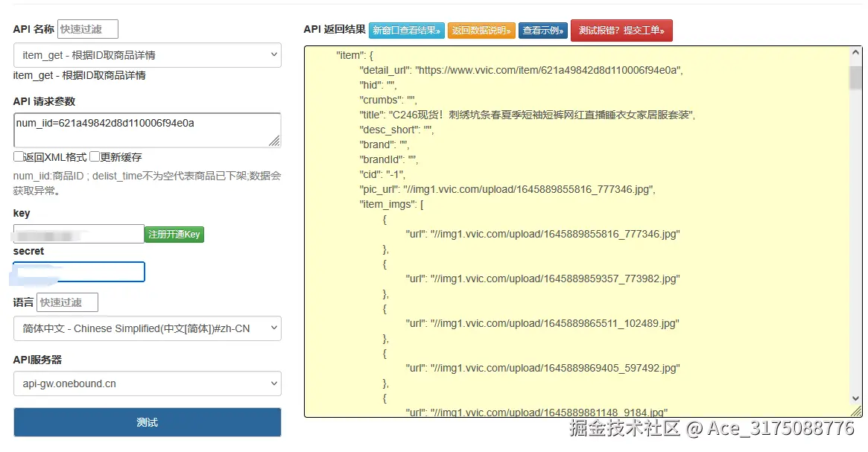Screen dimensions: 868x452
Task: Toggle the 更新缓存 checkbox
Action: coord(95,156)
